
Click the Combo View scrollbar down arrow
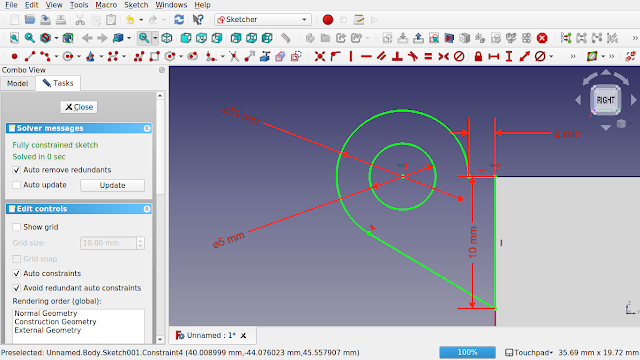pos(160,339)
